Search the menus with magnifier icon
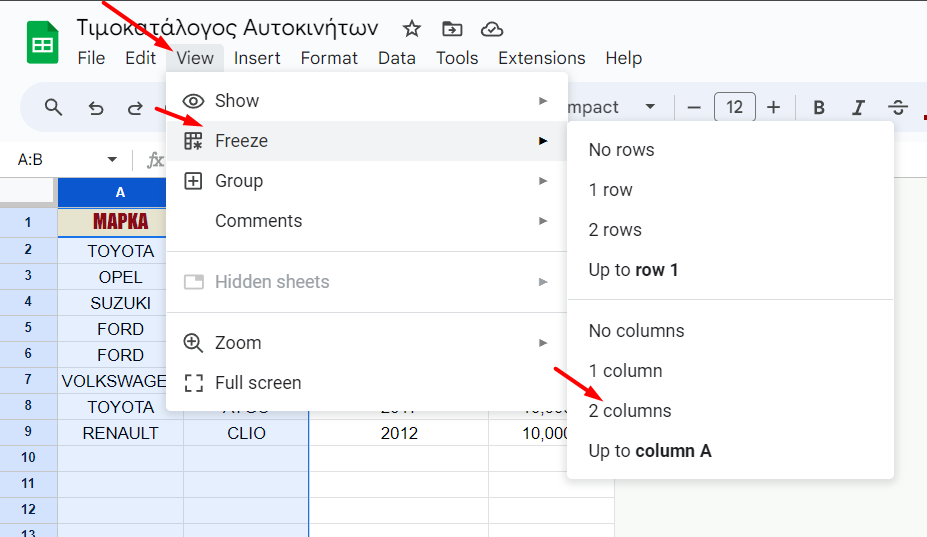 [x=53, y=108]
